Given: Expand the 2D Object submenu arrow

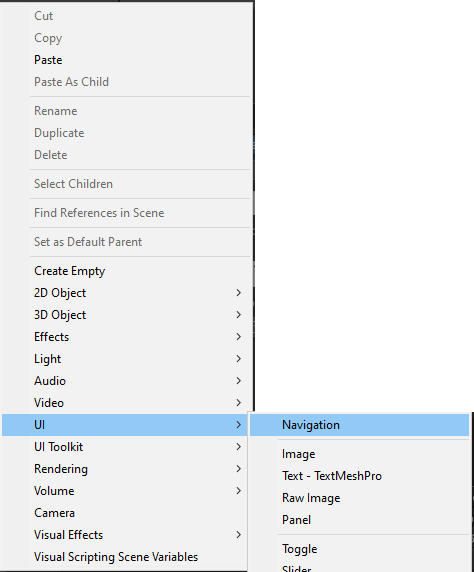Looking at the screenshot, I should [x=239, y=293].
